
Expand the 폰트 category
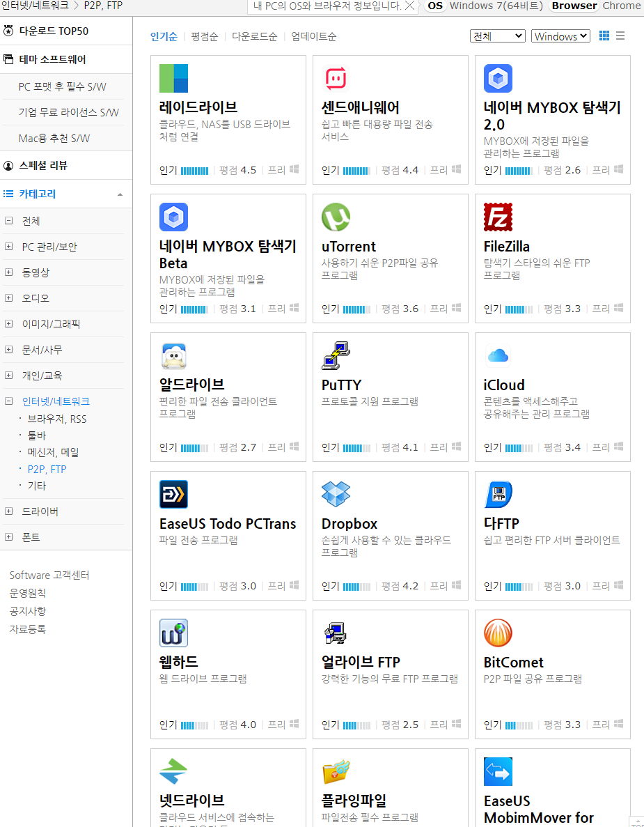pos(8,537)
